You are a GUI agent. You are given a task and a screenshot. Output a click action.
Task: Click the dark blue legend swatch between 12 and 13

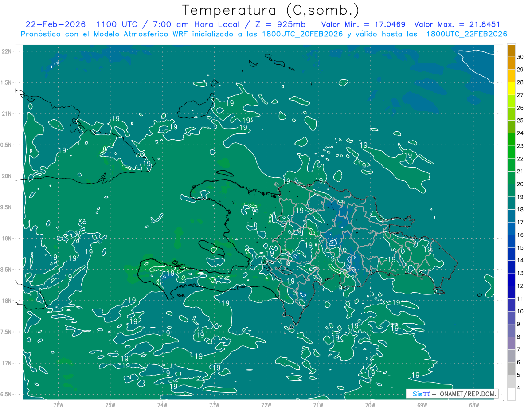point(512,279)
